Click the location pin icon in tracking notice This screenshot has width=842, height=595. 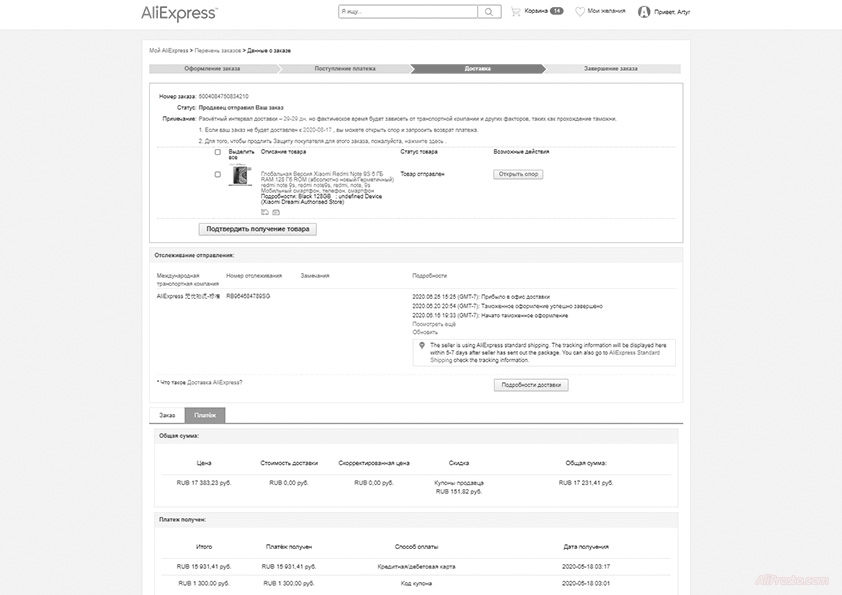pos(421,344)
